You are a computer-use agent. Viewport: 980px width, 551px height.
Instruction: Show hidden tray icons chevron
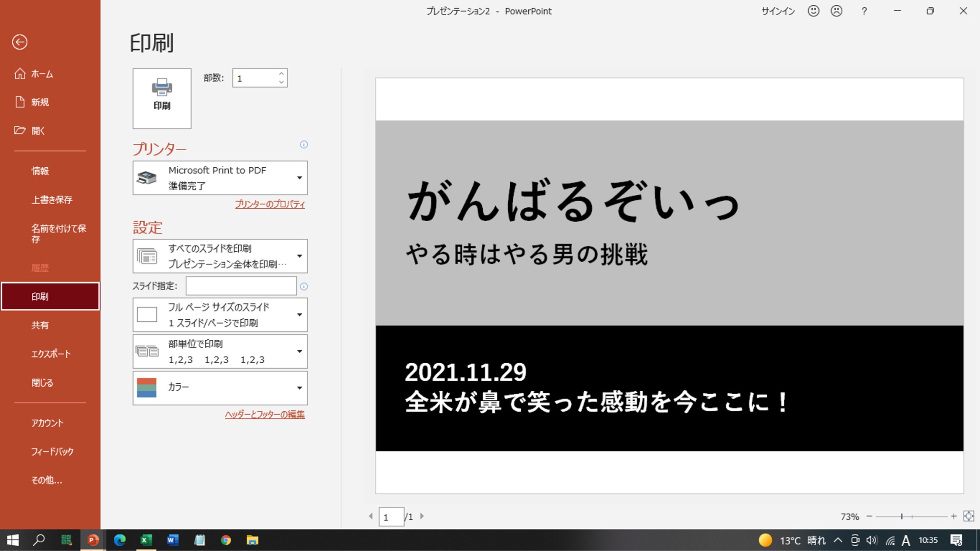838,541
